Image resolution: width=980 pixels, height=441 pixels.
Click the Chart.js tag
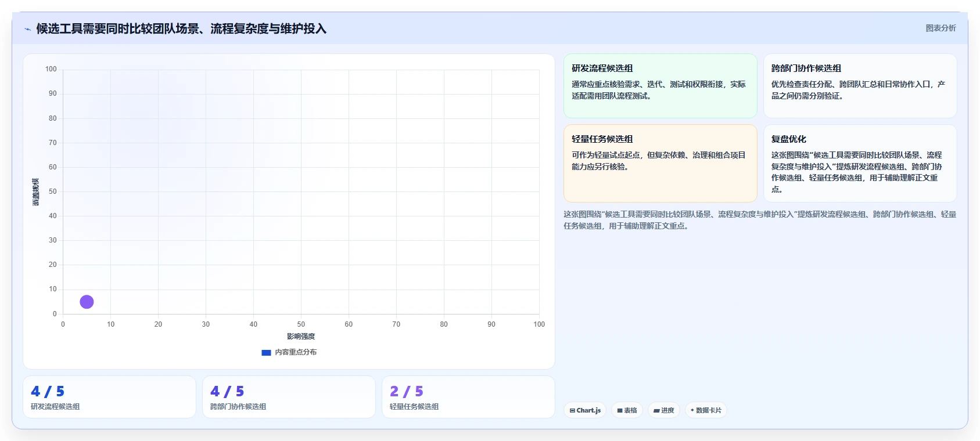(585, 410)
